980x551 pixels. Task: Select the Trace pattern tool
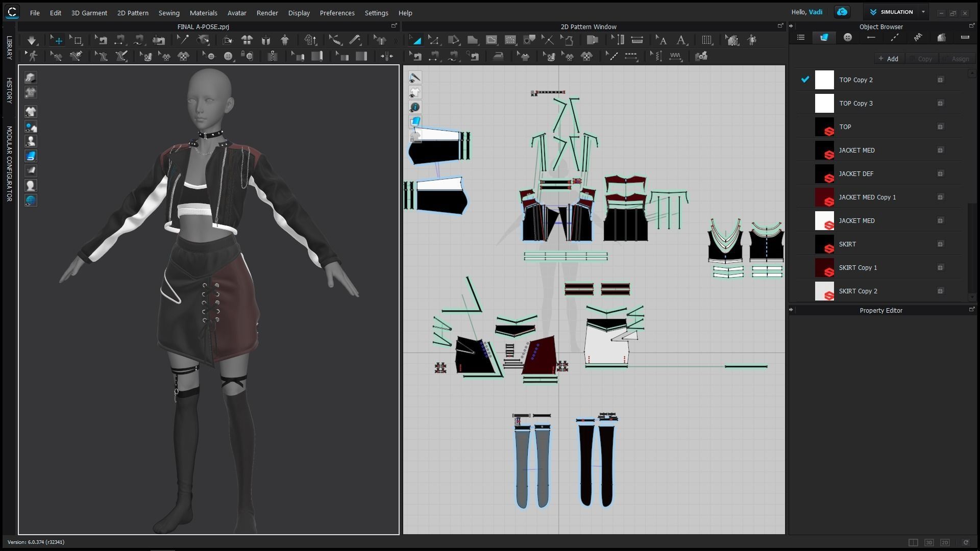[567, 40]
